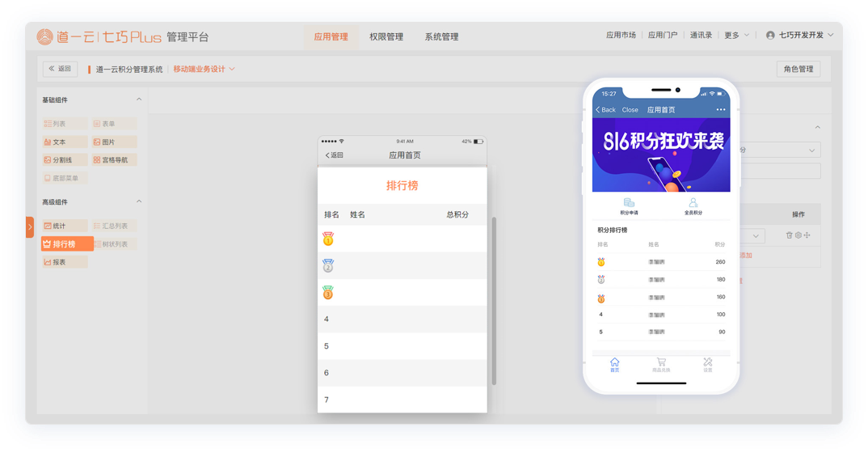868x453 pixels.
Task: Switch to the 系统管理 tab
Action: pyautogui.click(x=441, y=37)
